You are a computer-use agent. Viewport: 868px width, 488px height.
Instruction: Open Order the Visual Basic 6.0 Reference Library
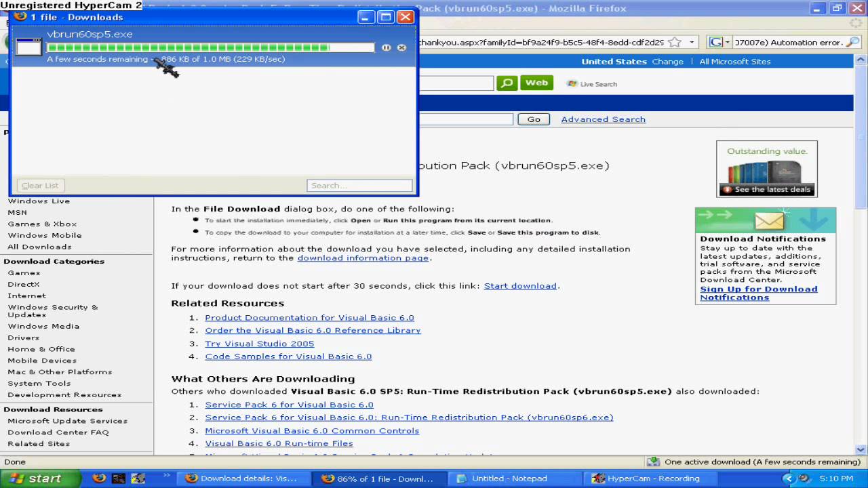pos(313,330)
